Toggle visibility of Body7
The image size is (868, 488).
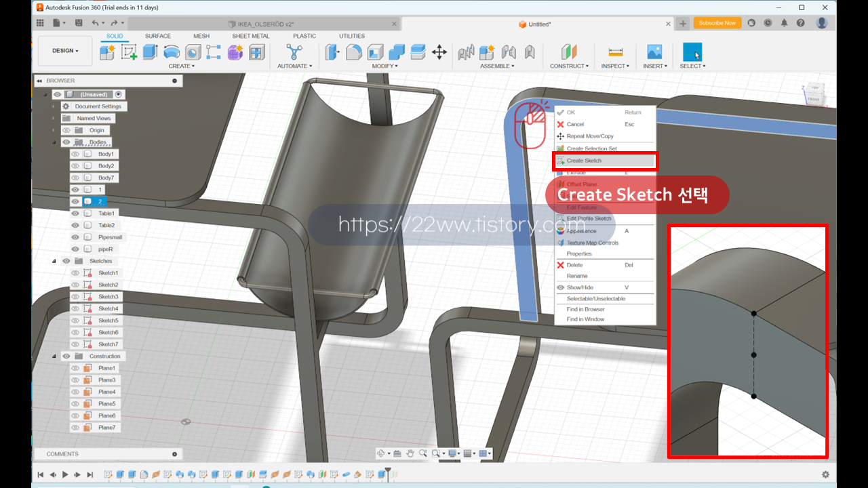coord(76,178)
